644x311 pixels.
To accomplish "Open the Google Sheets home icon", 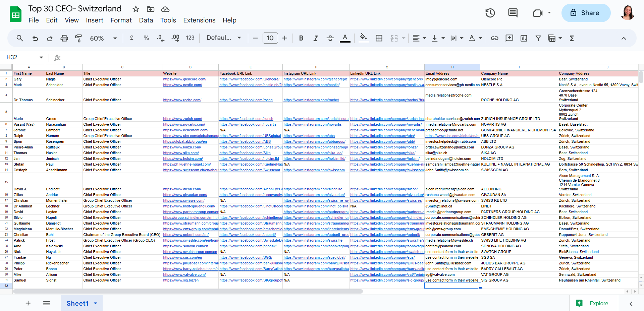I will [x=15, y=14].
